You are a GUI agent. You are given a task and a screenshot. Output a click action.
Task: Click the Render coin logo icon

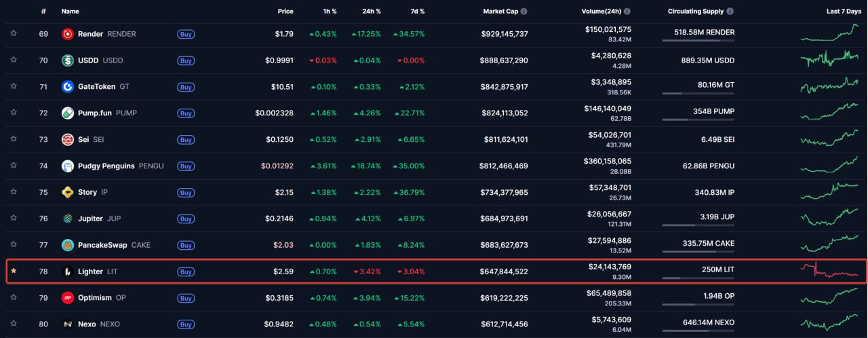tap(68, 34)
